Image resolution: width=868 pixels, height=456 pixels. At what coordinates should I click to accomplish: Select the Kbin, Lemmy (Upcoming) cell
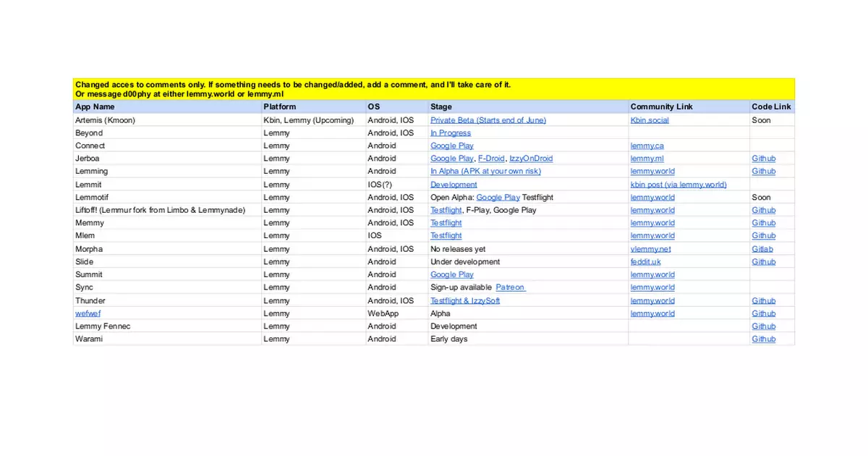313,120
